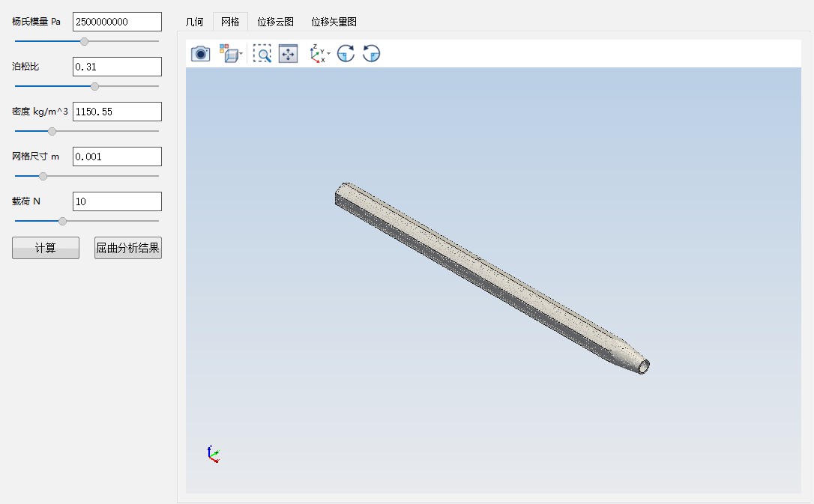Image resolution: width=814 pixels, height=504 pixels.
Task: Select the 网格 tab
Action: coord(230,22)
